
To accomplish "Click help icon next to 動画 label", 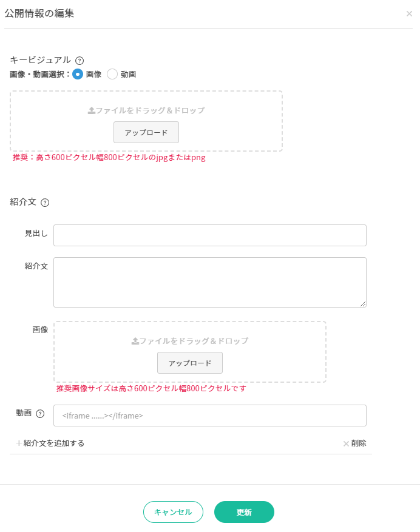I will click(x=40, y=414).
